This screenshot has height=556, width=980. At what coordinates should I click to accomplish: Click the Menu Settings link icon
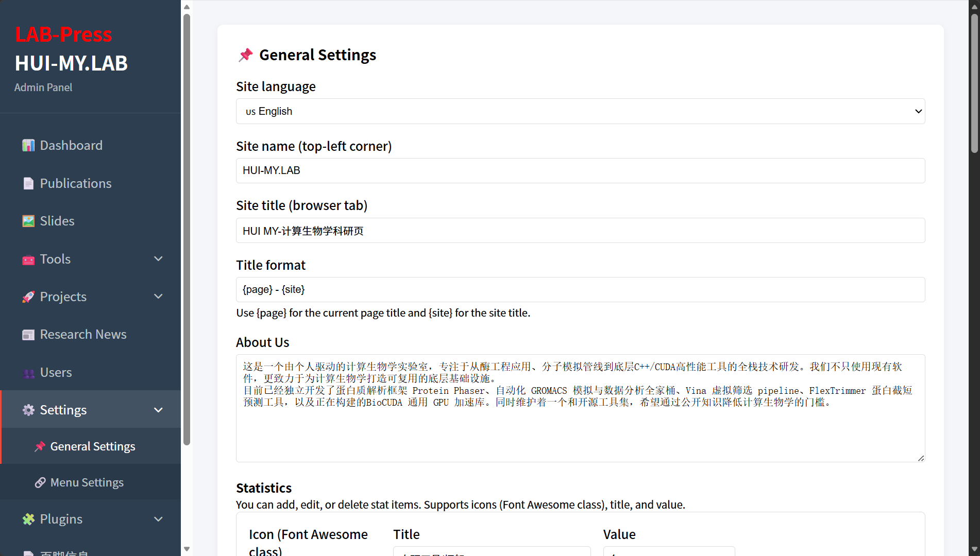point(40,482)
